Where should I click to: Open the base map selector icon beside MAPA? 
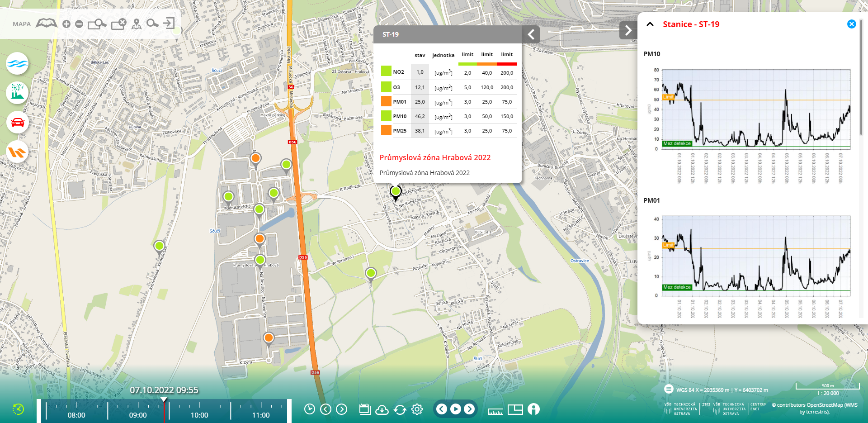(x=47, y=24)
